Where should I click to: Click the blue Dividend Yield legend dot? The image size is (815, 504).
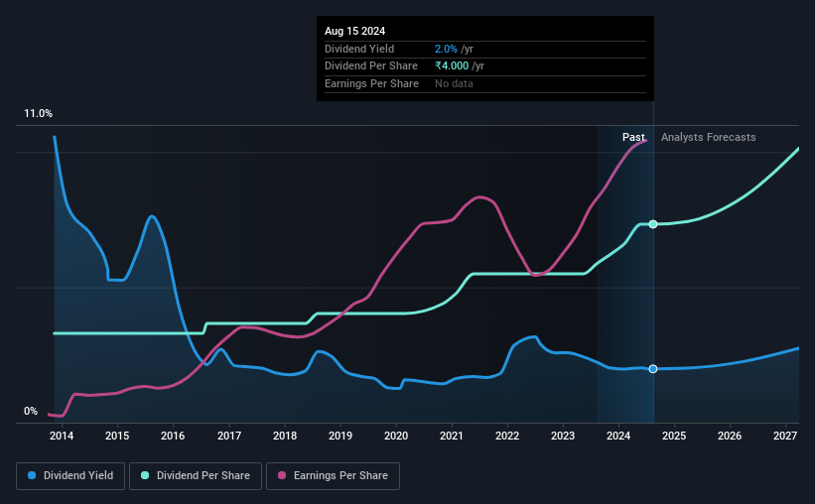point(32,475)
